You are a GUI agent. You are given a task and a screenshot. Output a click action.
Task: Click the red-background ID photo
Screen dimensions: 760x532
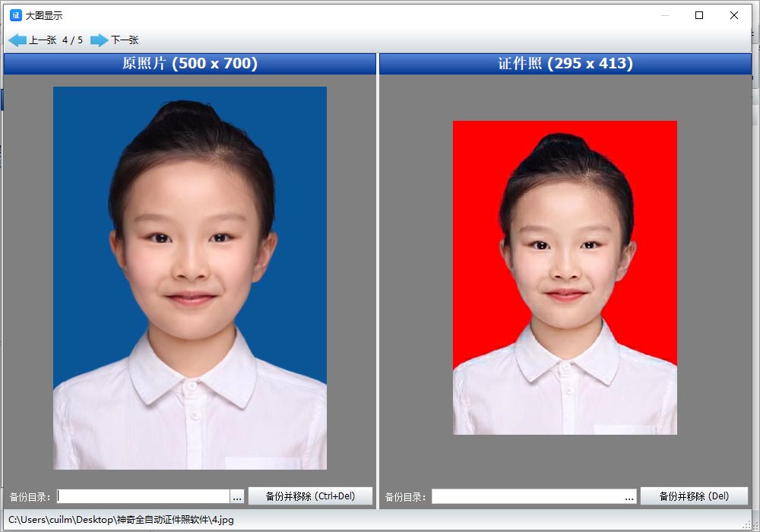[565, 277]
